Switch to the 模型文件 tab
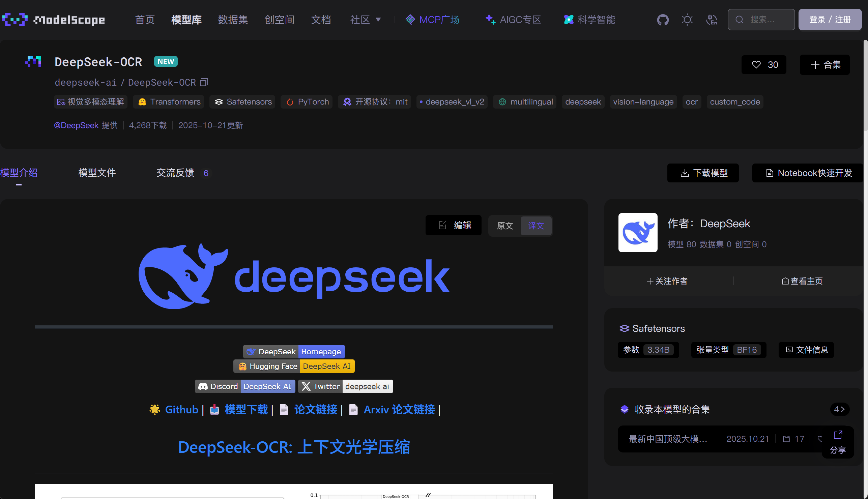Image resolution: width=868 pixels, height=499 pixels. (x=97, y=173)
